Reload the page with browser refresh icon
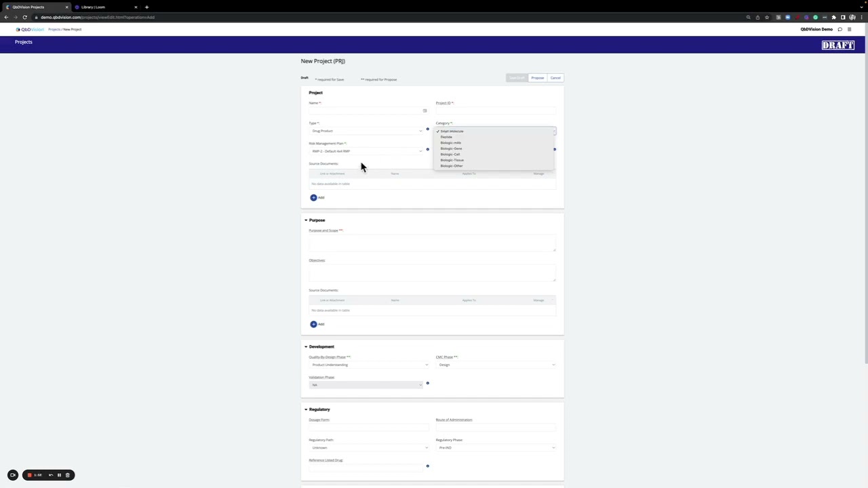The height and width of the screenshot is (488, 868). (x=25, y=17)
